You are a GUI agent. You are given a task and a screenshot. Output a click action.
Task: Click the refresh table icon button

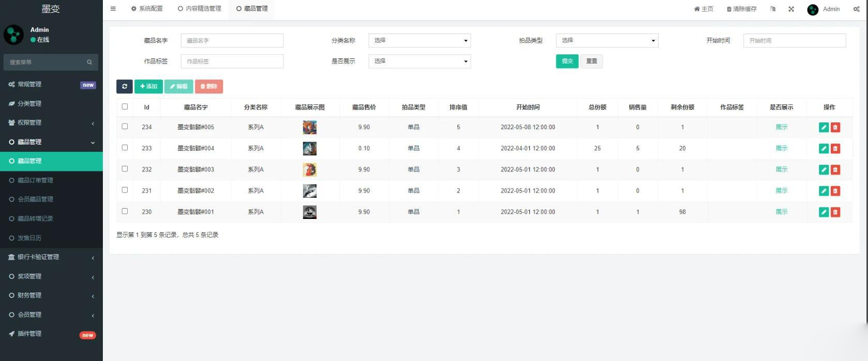click(124, 86)
